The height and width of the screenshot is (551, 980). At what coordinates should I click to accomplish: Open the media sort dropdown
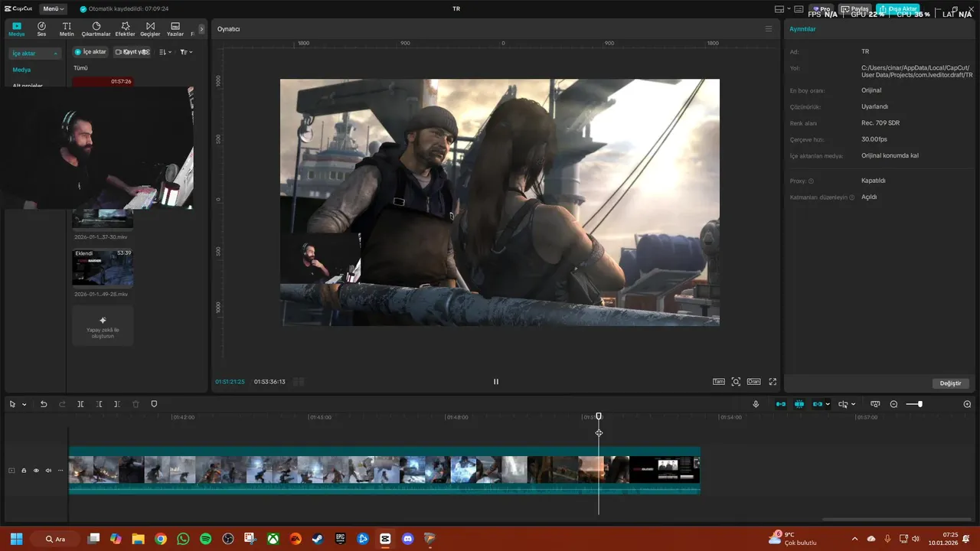coord(165,52)
